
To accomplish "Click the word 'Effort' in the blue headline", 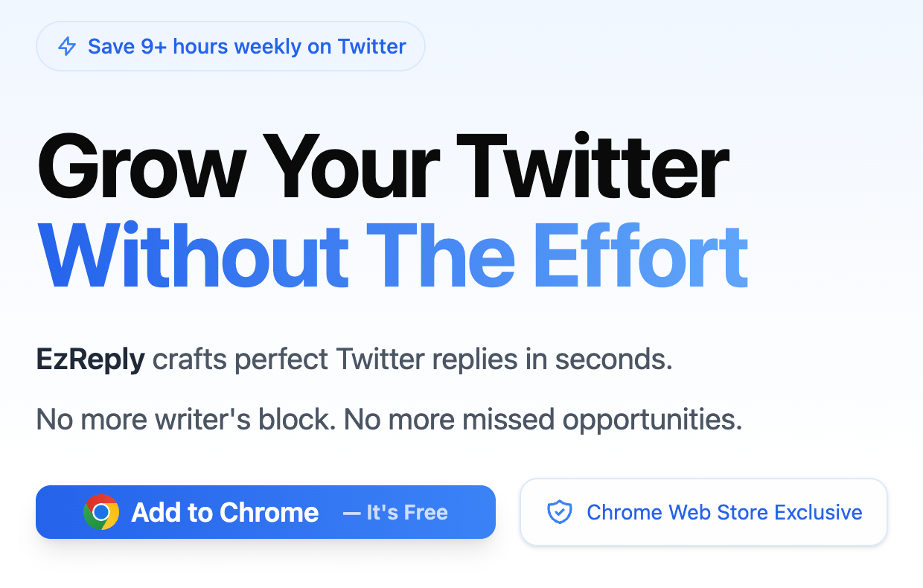I will pyautogui.click(x=640, y=257).
